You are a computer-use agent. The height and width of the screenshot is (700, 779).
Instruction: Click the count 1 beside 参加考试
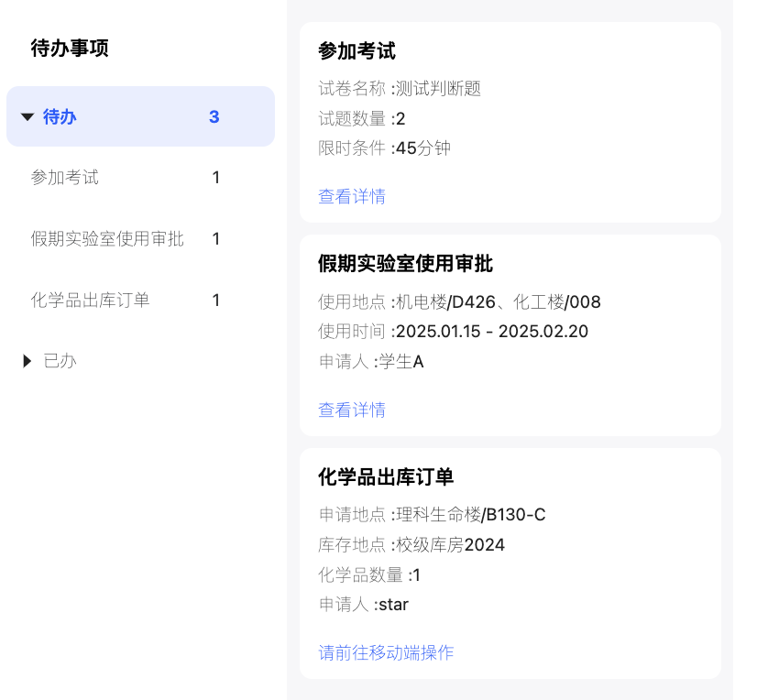[x=216, y=178]
